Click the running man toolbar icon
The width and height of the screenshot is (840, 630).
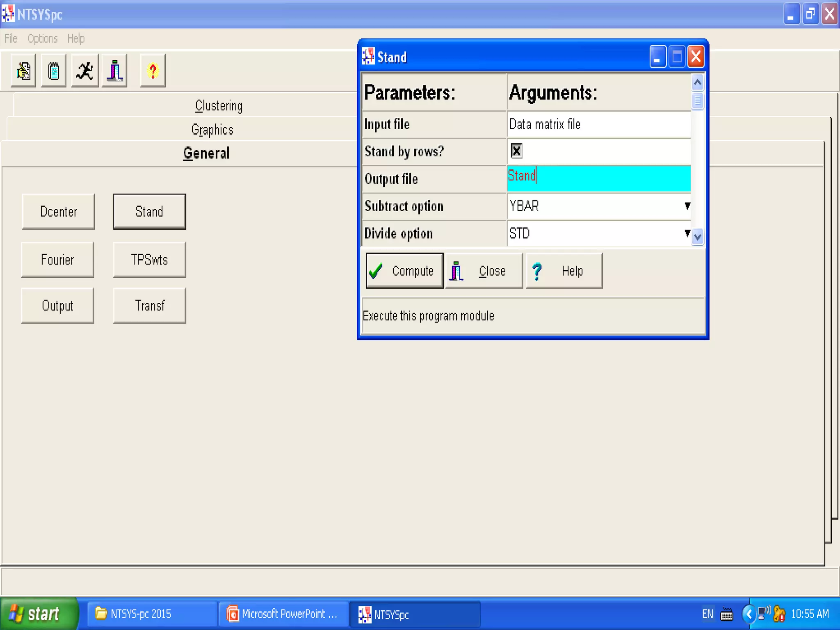point(85,71)
